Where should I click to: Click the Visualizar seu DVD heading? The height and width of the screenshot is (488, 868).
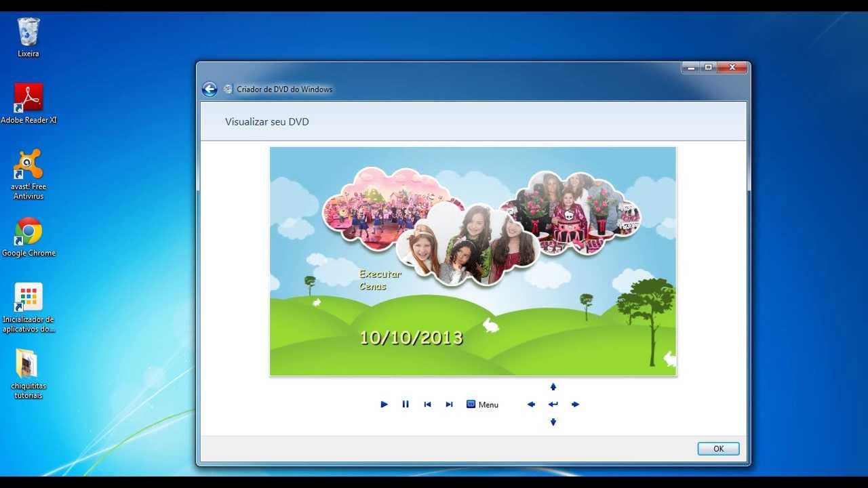click(267, 122)
